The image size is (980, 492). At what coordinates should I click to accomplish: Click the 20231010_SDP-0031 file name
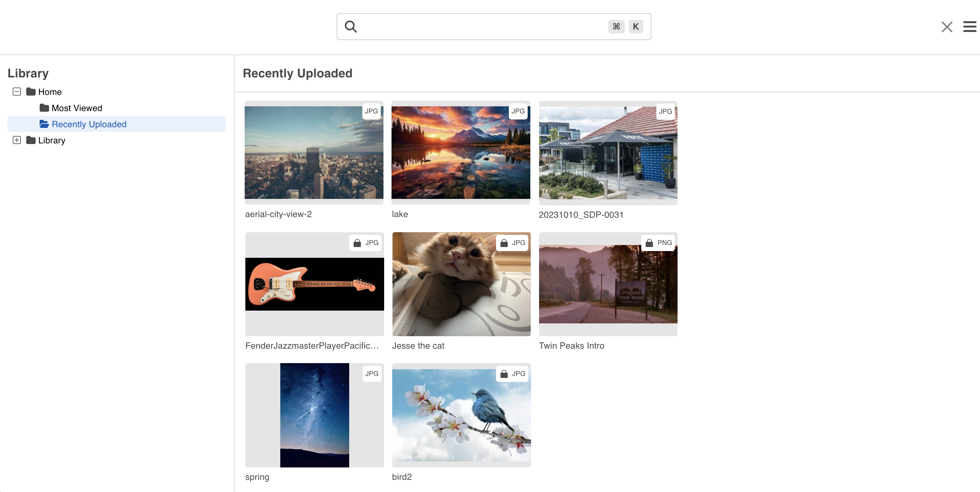pyautogui.click(x=581, y=215)
